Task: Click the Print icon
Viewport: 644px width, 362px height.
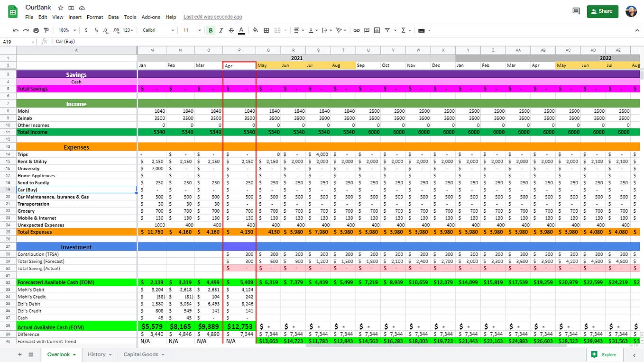Action: click(36, 30)
